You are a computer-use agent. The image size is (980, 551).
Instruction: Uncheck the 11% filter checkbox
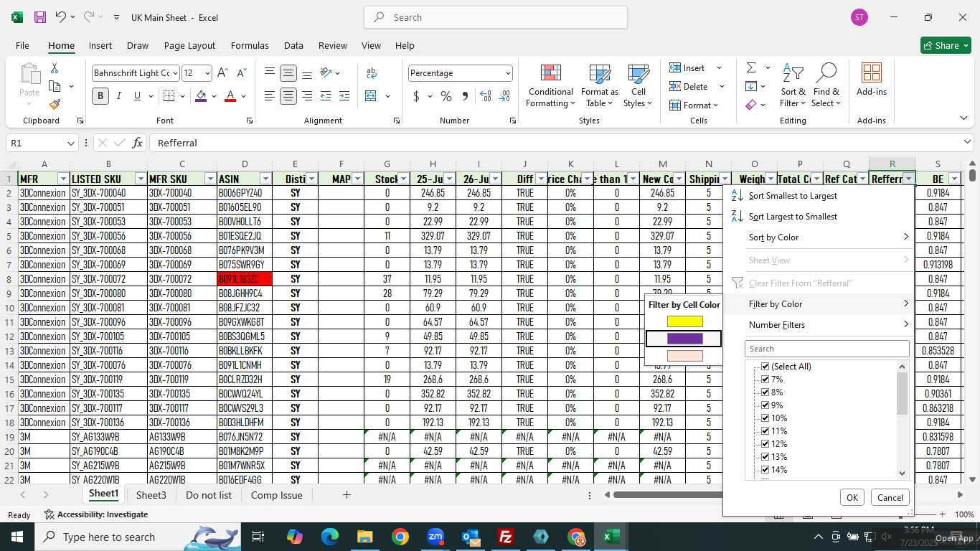click(765, 431)
